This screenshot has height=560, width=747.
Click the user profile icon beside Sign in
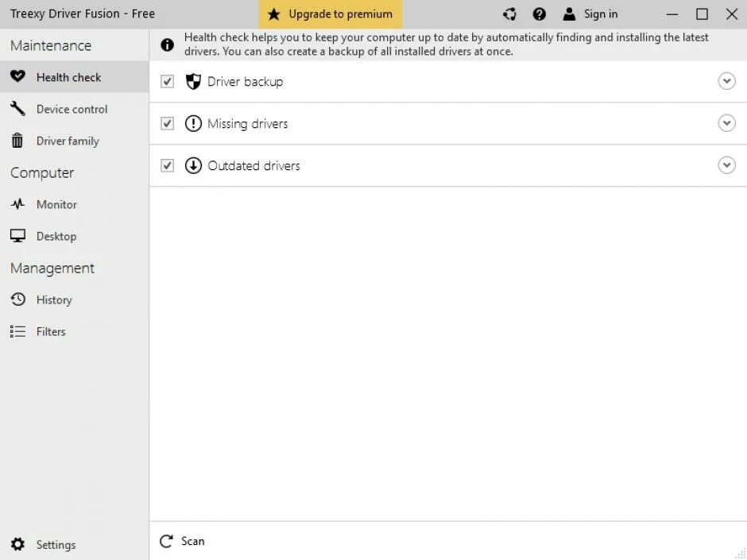click(569, 14)
